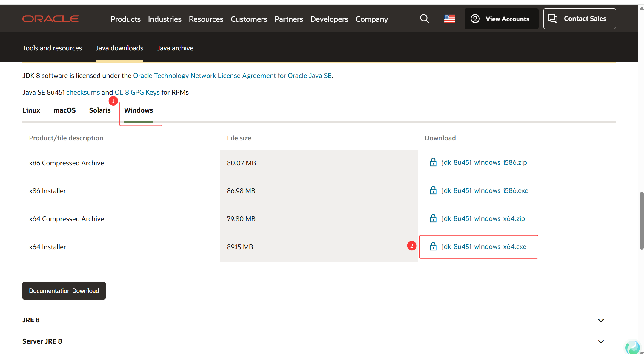Select the macOS tab
The width and height of the screenshot is (644, 354).
pyautogui.click(x=64, y=110)
